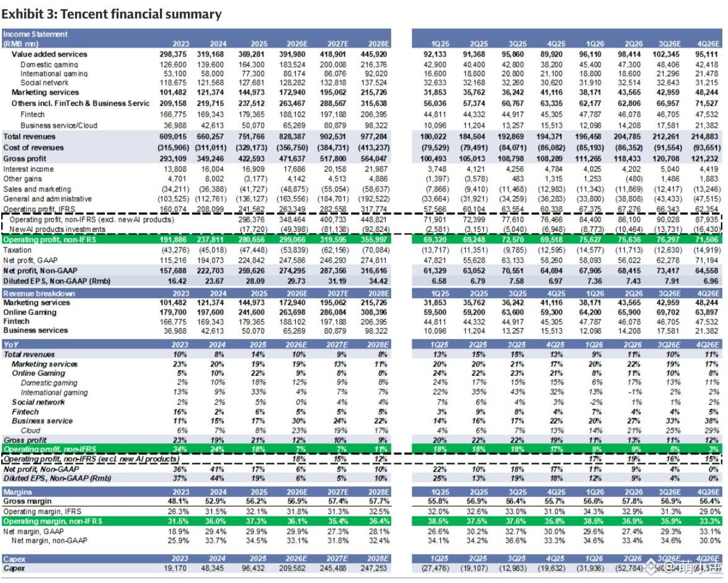Click Domestic gaming 2023 value "126,600"
The width and height of the screenshot is (728, 583).
tap(173, 65)
